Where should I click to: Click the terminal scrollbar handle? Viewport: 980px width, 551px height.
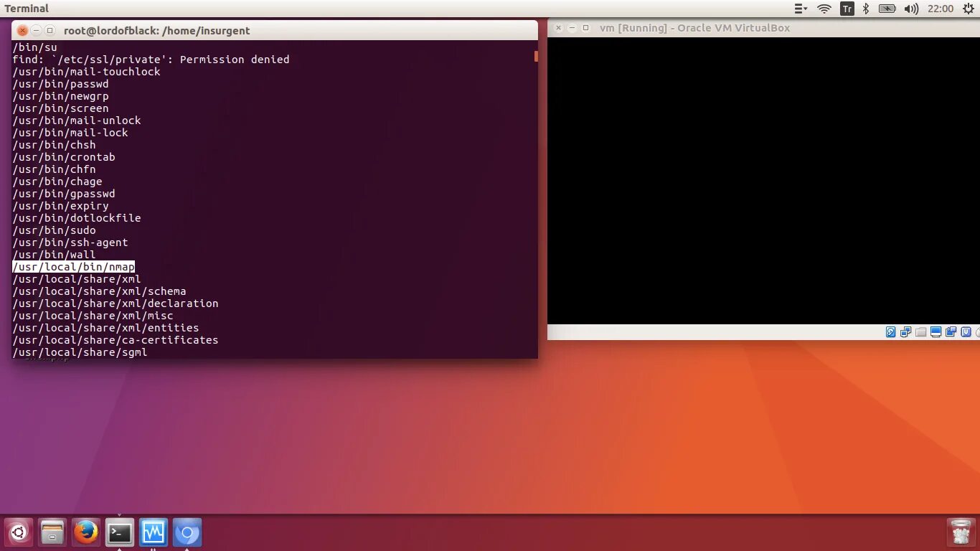(x=536, y=56)
